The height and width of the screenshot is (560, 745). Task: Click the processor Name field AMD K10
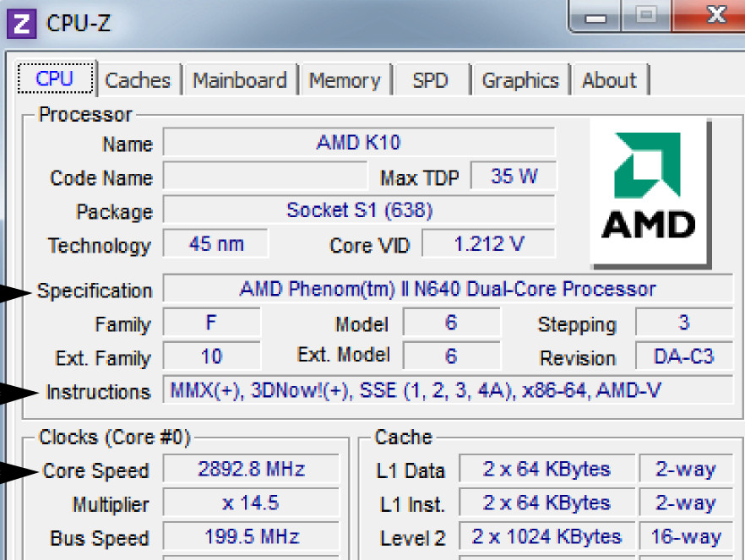358,143
